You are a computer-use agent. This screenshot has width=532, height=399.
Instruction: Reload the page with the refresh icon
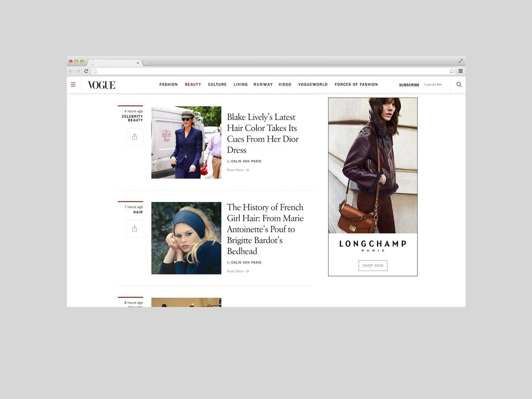coord(86,71)
